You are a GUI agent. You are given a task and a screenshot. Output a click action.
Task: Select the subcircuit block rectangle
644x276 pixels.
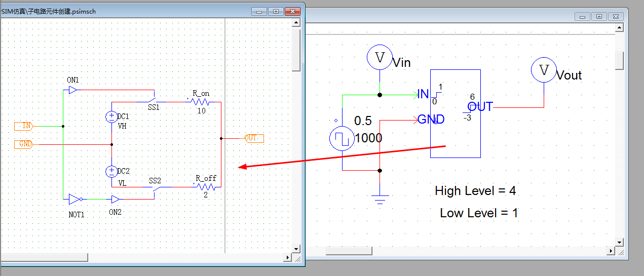[455, 113]
